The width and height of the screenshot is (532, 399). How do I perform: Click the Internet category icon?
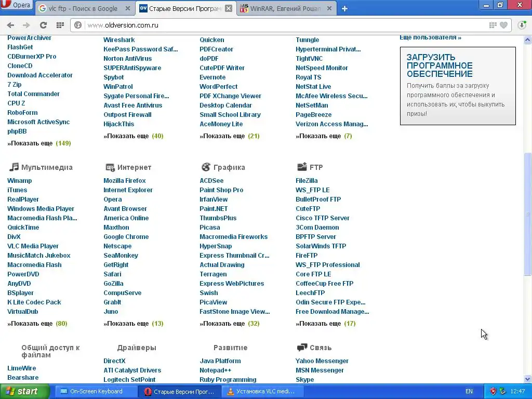click(x=110, y=167)
